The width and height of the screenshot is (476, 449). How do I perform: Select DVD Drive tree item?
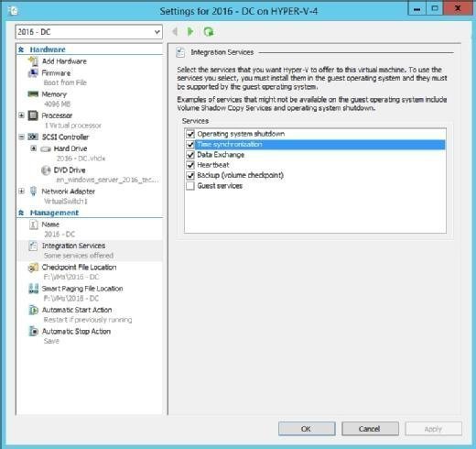point(70,170)
